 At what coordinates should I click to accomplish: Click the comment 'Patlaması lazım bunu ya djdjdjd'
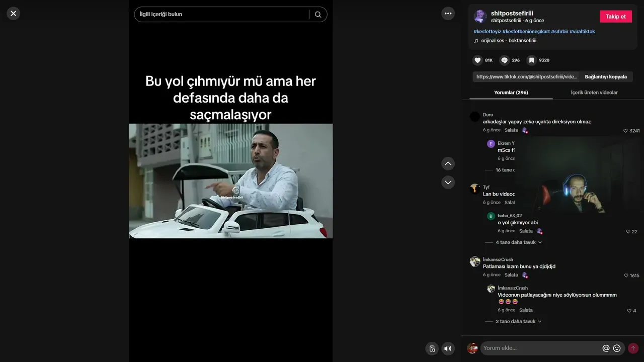point(519,266)
